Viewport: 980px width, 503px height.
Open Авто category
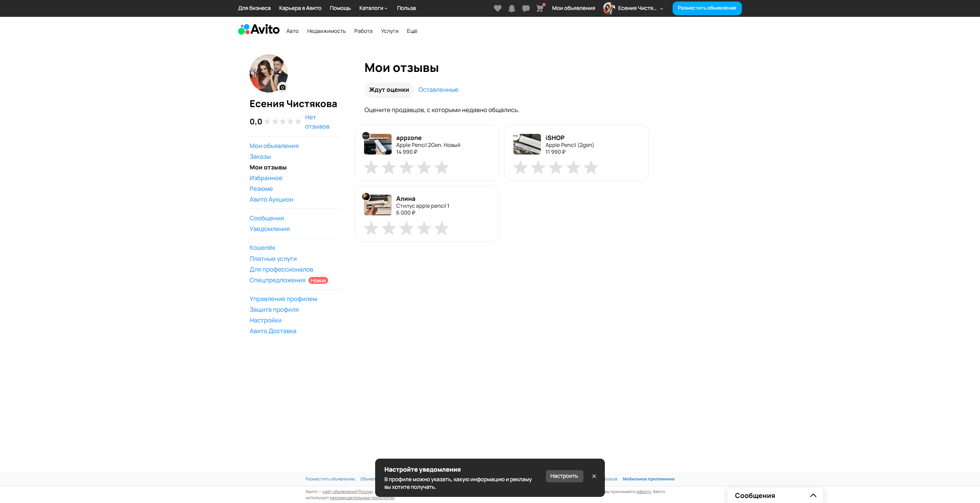pyautogui.click(x=292, y=31)
